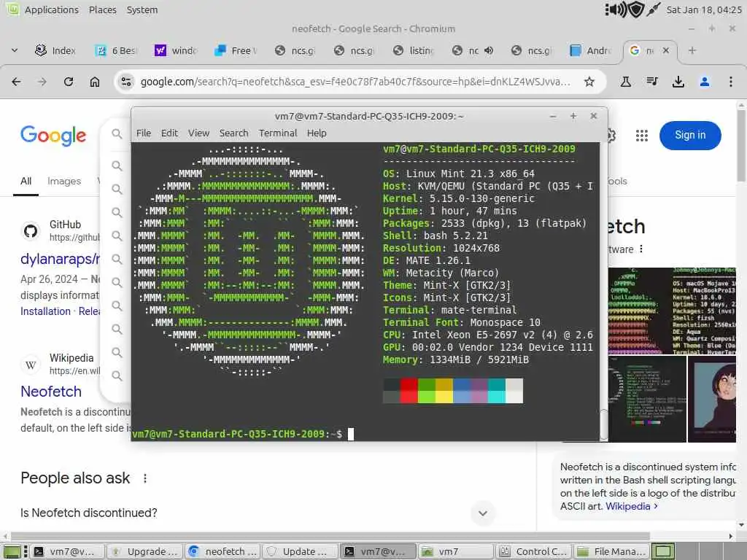Click the address bar URL field

point(355,82)
